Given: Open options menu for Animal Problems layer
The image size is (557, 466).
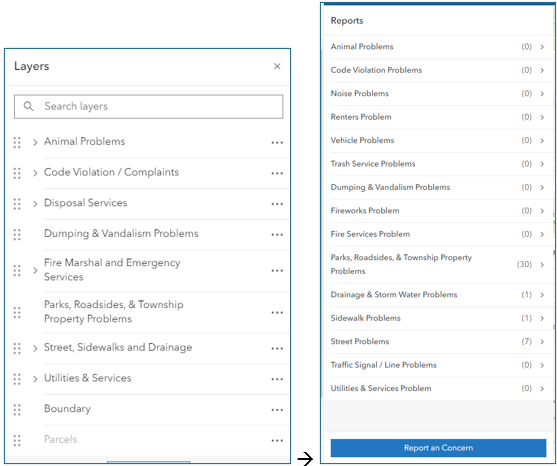Looking at the screenshot, I should (x=277, y=142).
